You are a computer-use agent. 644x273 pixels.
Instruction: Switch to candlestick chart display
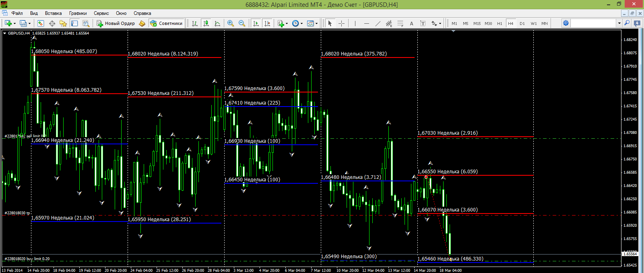click(x=206, y=23)
